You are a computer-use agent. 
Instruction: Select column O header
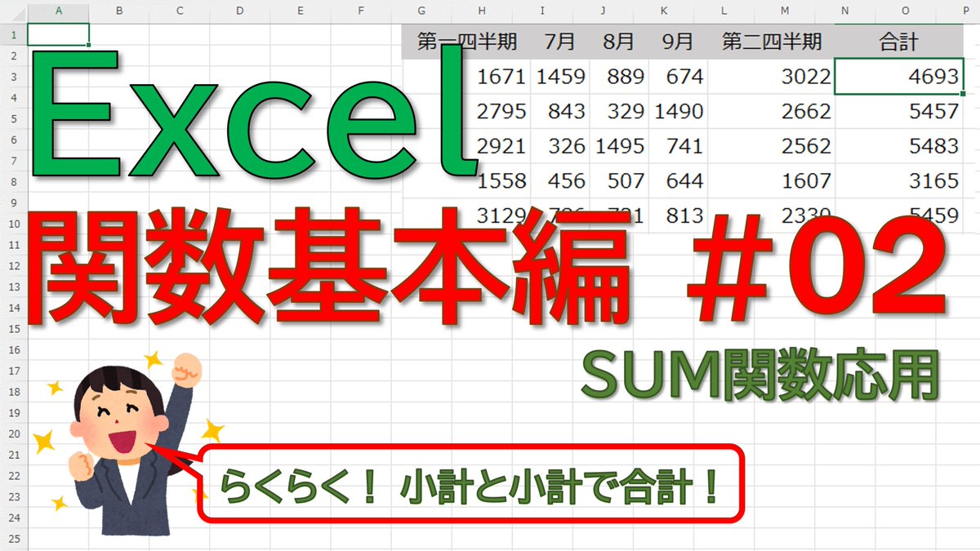coord(905,11)
